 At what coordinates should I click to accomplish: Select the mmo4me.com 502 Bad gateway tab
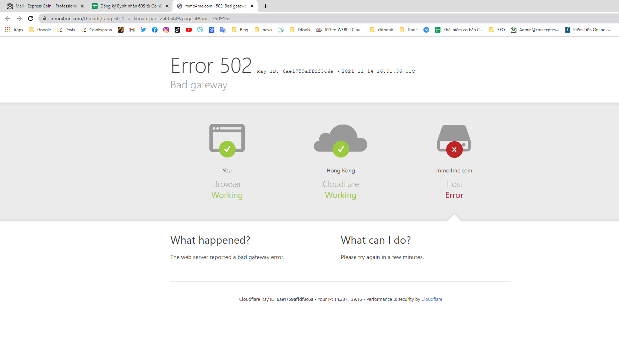coord(215,6)
